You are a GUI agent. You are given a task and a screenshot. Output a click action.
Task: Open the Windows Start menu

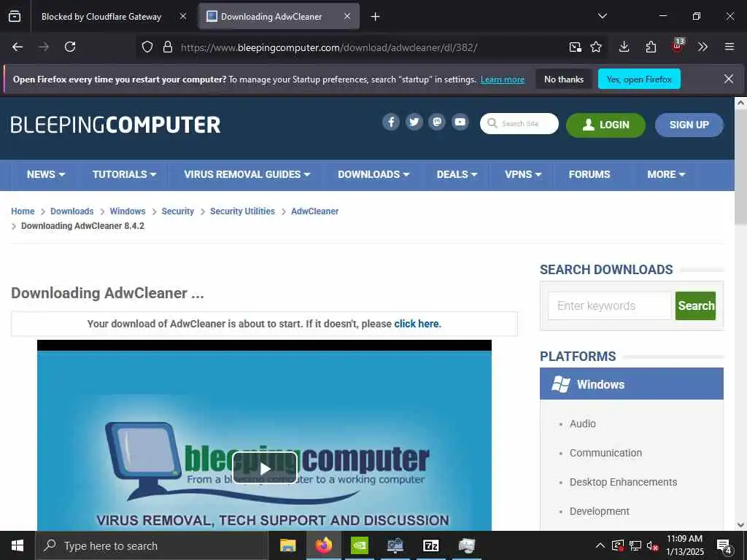pyautogui.click(x=18, y=545)
